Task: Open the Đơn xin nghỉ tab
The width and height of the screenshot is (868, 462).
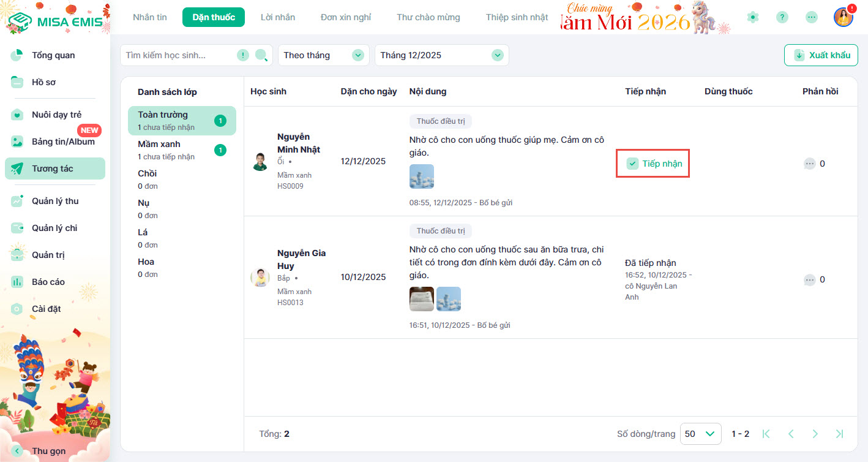Action: 345,17
